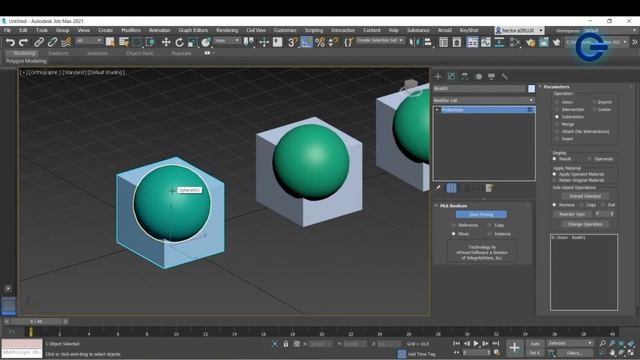640x360 pixels.
Task: Toggle the Angle Snap icon
Action: [307, 42]
